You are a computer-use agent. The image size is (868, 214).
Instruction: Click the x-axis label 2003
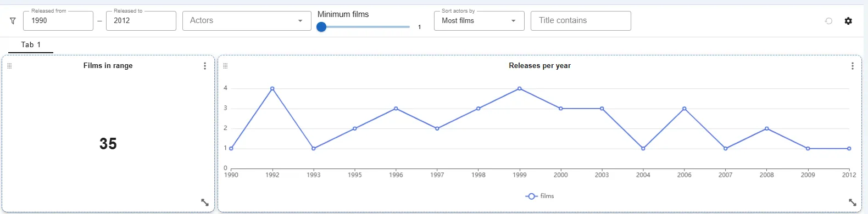(602, 175)
